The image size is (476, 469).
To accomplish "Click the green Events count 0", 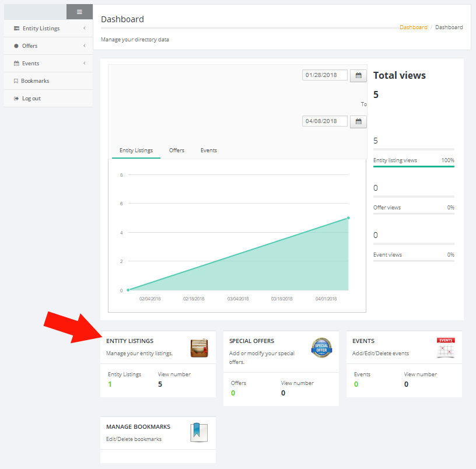I will pos(356,384).
